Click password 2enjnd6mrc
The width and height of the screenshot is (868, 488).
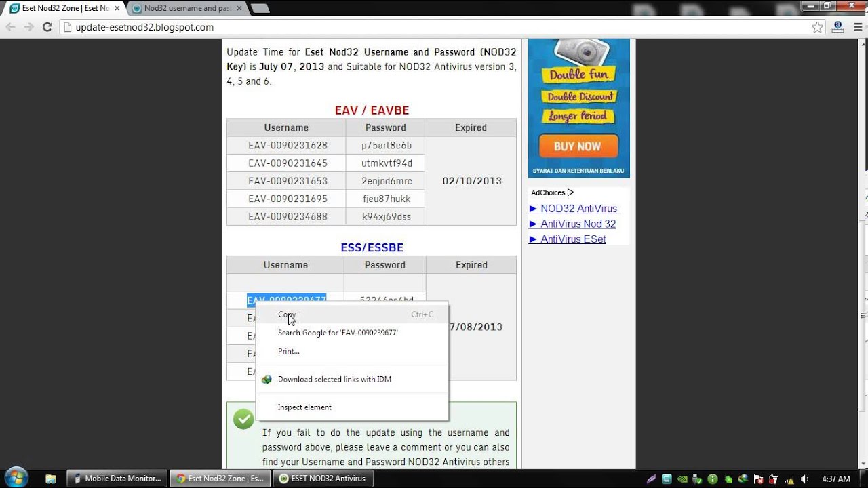(x=387, y=181)
